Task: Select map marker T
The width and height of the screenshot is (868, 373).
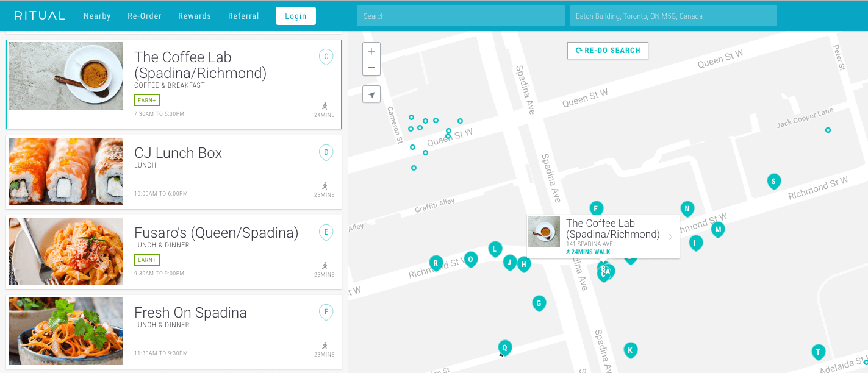Action: (x=819, y=352)
